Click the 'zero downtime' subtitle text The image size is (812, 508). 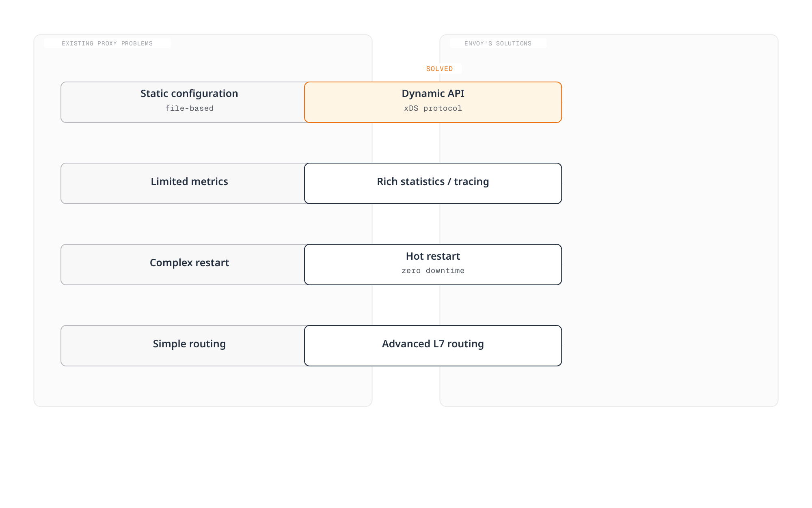coord(433,271)
